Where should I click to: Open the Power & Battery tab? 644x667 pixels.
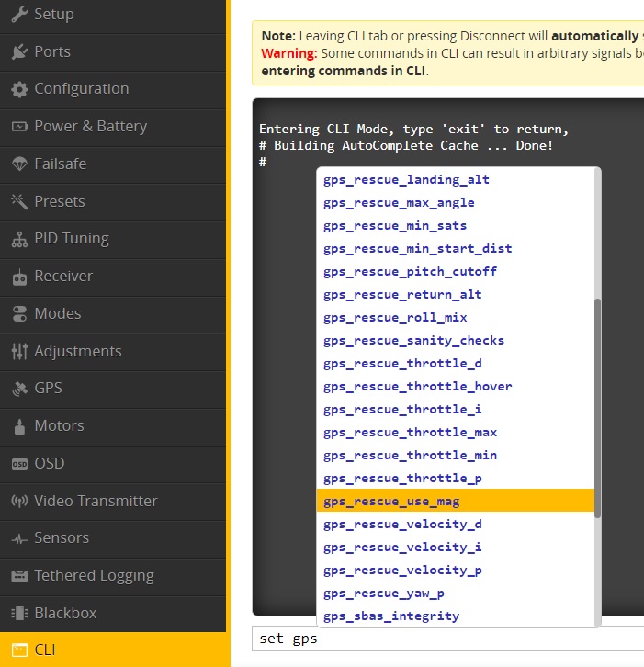[x=90, y=127]
